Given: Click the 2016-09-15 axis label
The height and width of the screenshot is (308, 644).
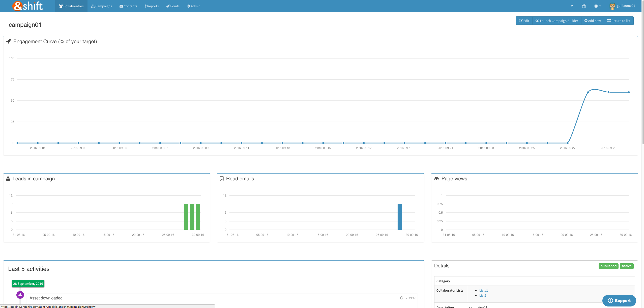Looking at the screenshot, I should coord(323,148).
